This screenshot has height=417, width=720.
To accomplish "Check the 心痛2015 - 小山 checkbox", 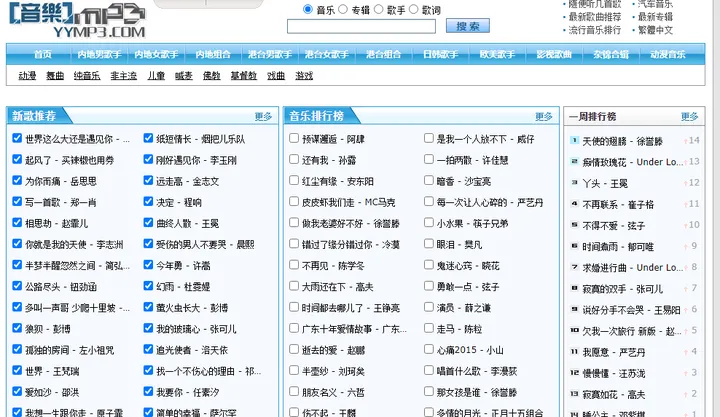I will click(x=428, y=349).
